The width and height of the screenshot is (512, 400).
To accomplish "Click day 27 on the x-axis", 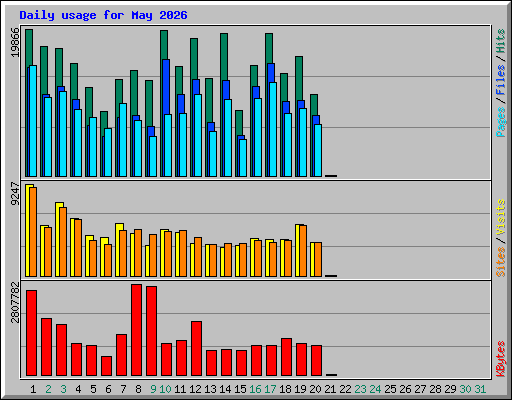I will click(x=420, y=389).
